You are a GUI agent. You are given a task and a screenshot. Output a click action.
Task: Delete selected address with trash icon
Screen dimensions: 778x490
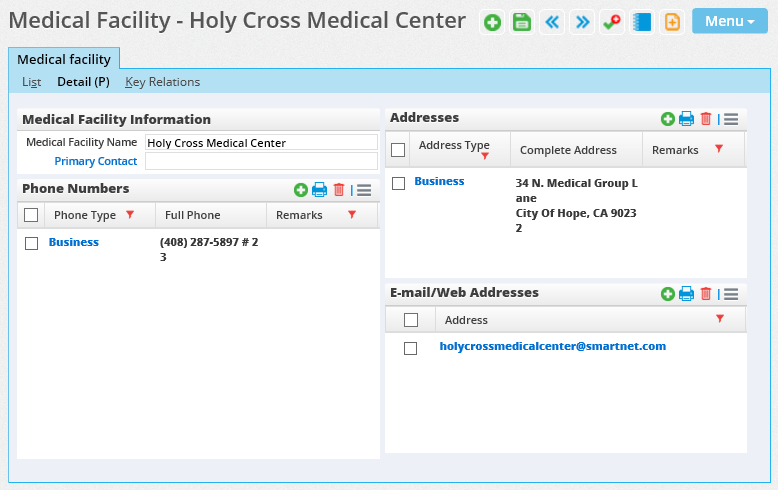tap(706, 119)
